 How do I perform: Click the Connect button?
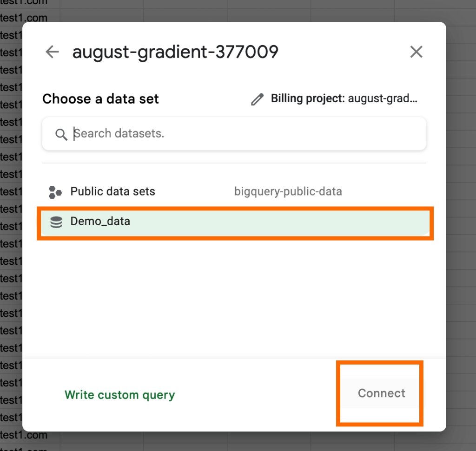[381, 393]
